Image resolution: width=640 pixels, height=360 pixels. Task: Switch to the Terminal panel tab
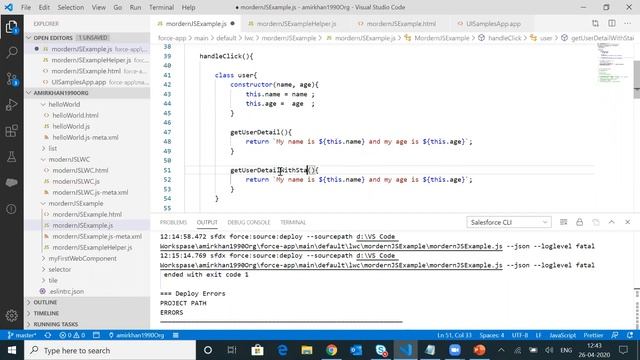coord(293,222)
